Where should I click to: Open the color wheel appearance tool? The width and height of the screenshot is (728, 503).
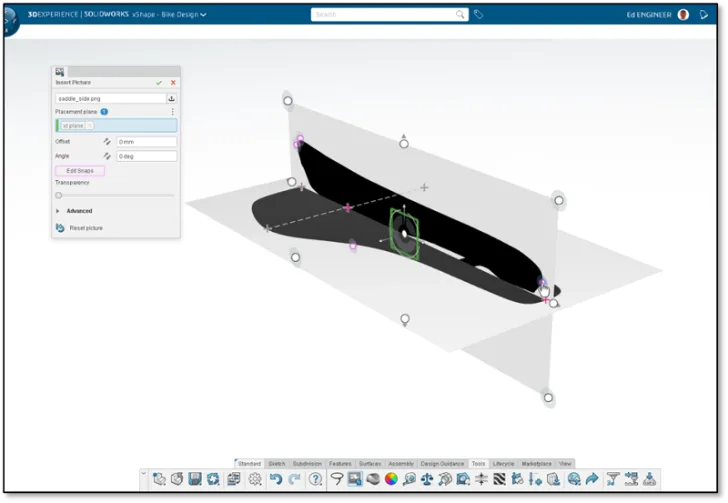[391, 479]
